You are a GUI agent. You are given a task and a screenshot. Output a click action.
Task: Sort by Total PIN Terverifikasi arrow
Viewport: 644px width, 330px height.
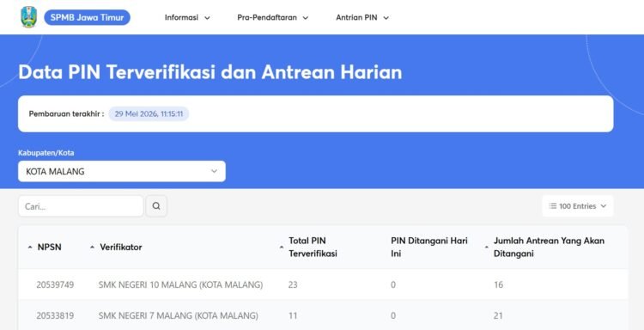coord(282,247)
